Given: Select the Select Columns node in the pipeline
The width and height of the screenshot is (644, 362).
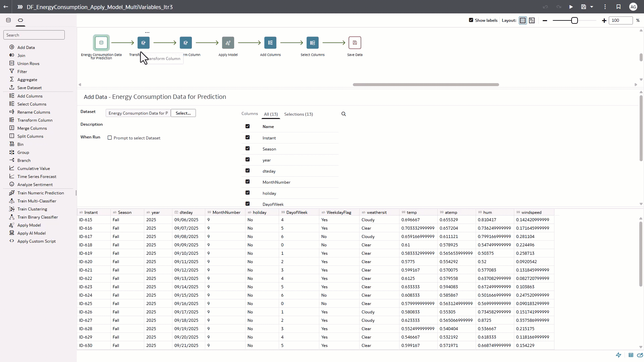Looking at the screenshot, I should (312, 43).
